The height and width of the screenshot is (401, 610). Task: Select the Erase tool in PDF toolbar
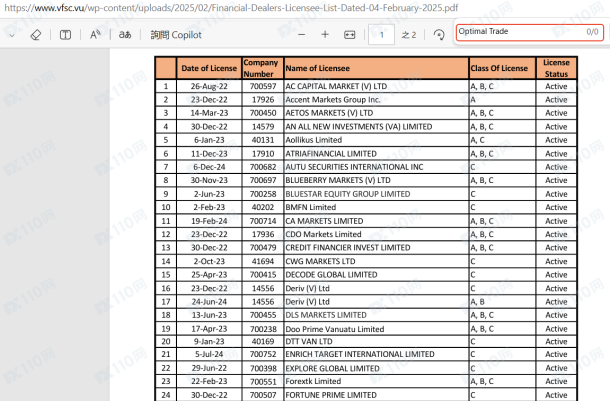pyautogui.click(x=35, y=35)
